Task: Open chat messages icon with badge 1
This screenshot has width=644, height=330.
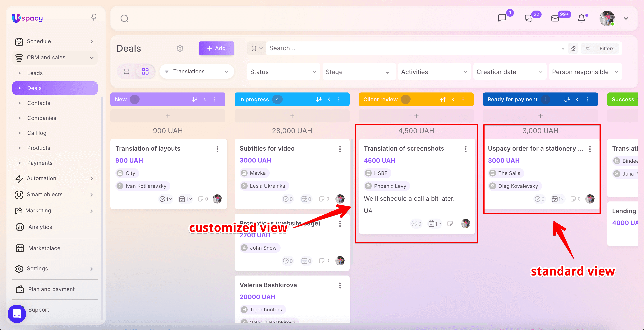Action: [502, 18]
